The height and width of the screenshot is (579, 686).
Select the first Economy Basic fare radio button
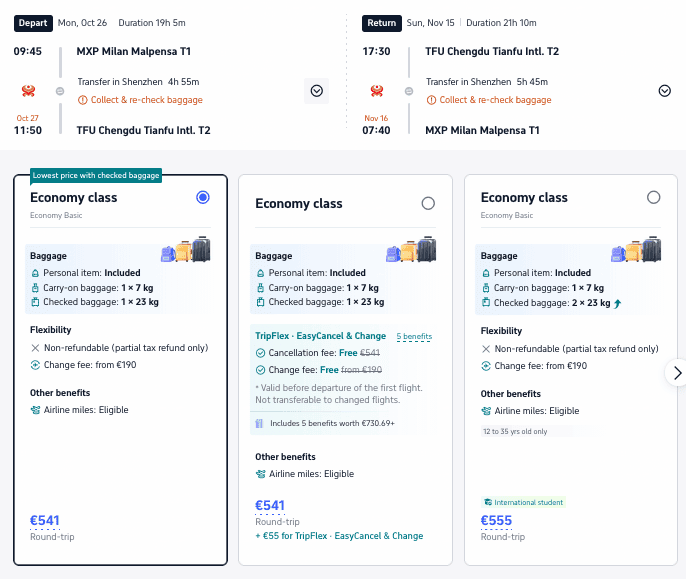(x=203, y=197)
